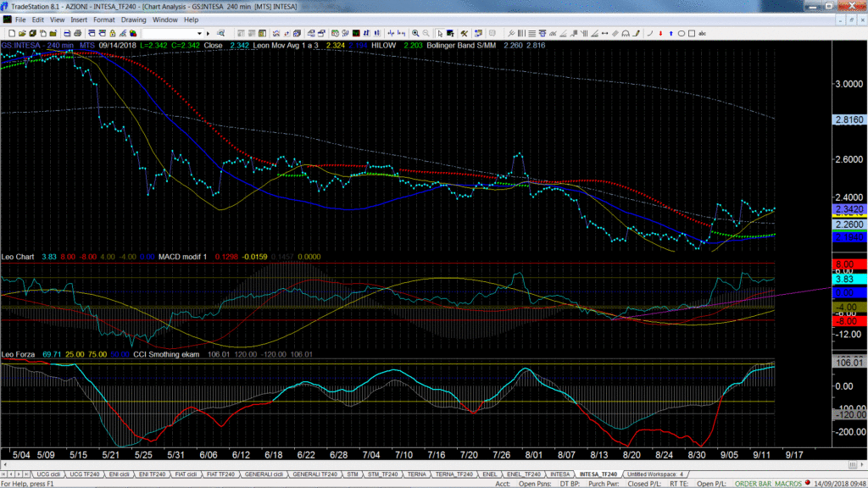Open the Insert menu

pyautogui.click(x=79, y=20)
